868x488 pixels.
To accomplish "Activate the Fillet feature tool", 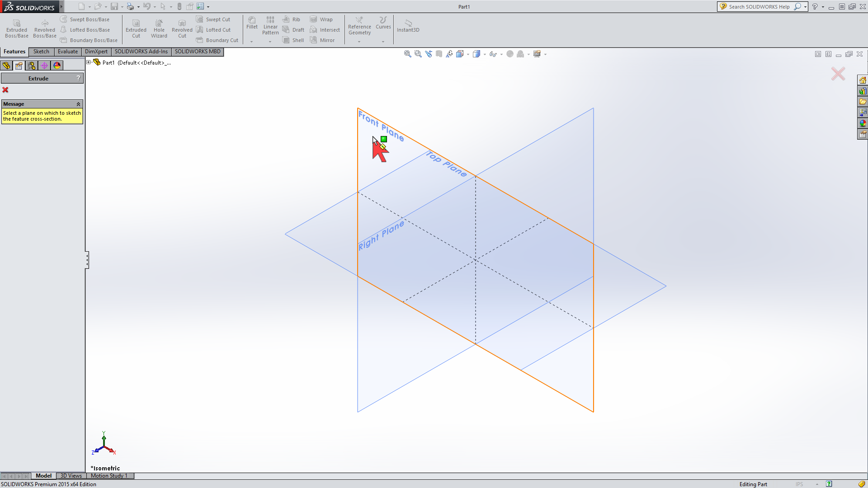I will (252, 25).
